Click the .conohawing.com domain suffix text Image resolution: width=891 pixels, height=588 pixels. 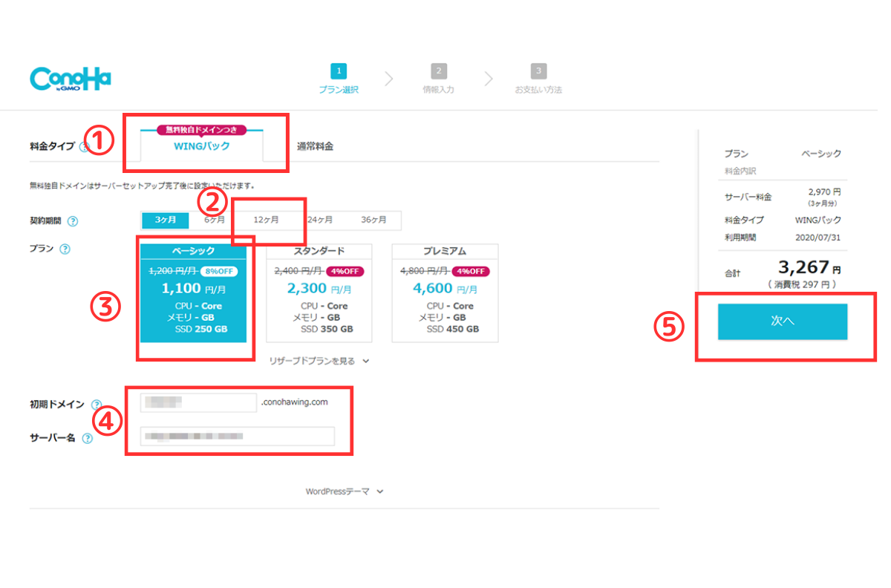tap(295, 402)
